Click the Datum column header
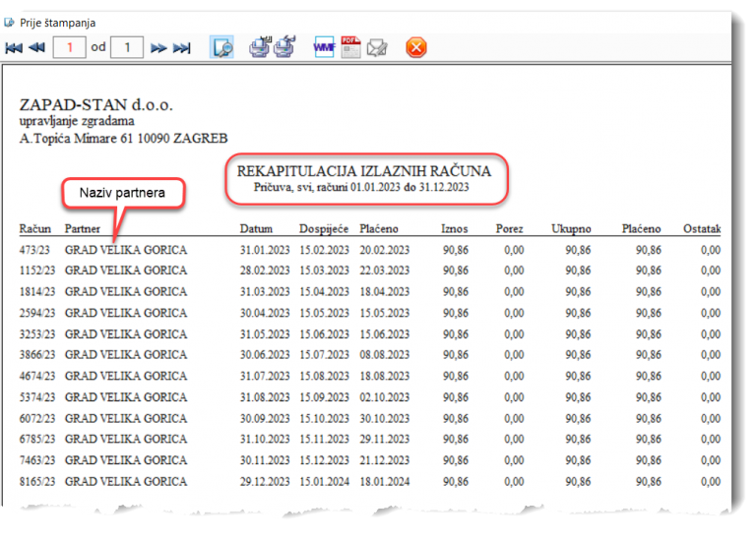Viewport: 756px width, 542px height. (256, 229)
